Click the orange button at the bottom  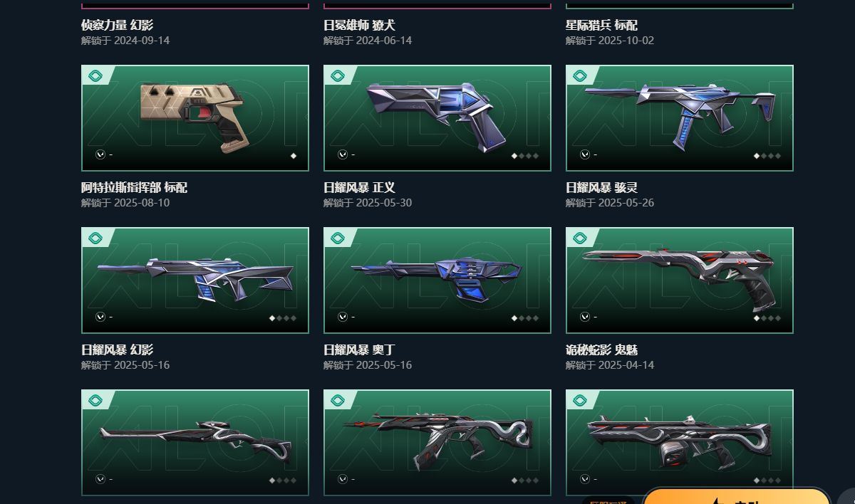coord(737,496)
